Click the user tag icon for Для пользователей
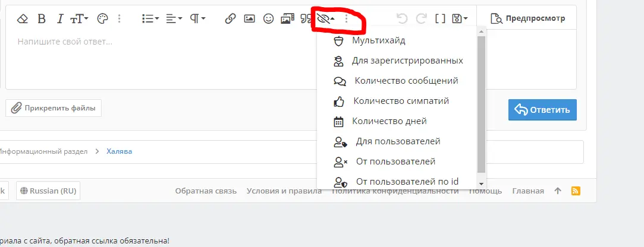 [x=341, y=142]
